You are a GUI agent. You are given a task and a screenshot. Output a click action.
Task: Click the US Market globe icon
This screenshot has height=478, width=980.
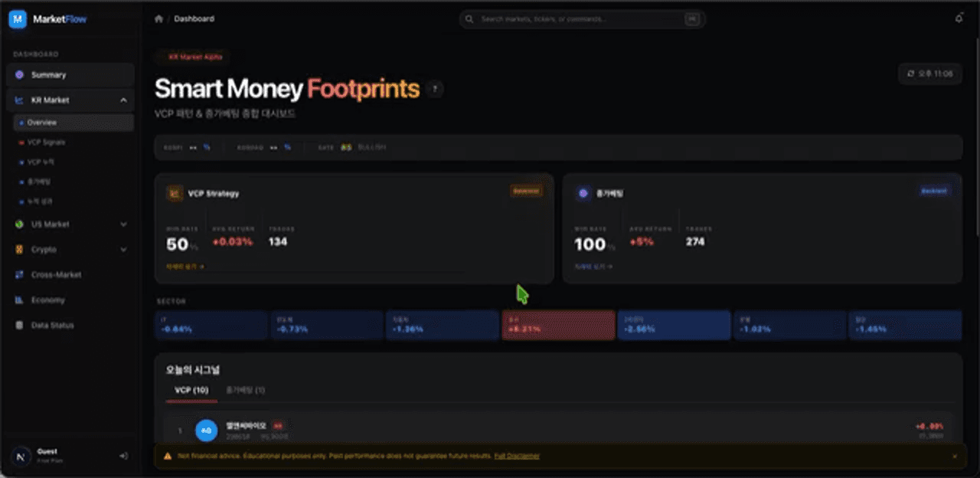[x=19, y=224]
